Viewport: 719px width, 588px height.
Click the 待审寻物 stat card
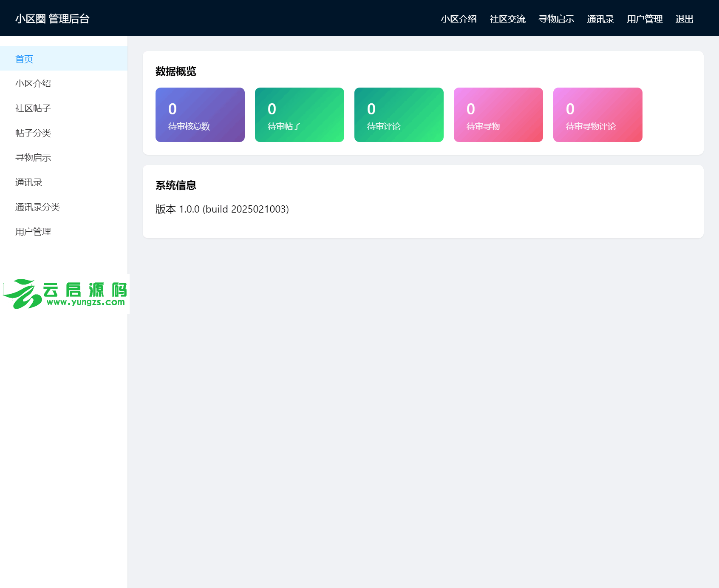(x=498, y=115)
